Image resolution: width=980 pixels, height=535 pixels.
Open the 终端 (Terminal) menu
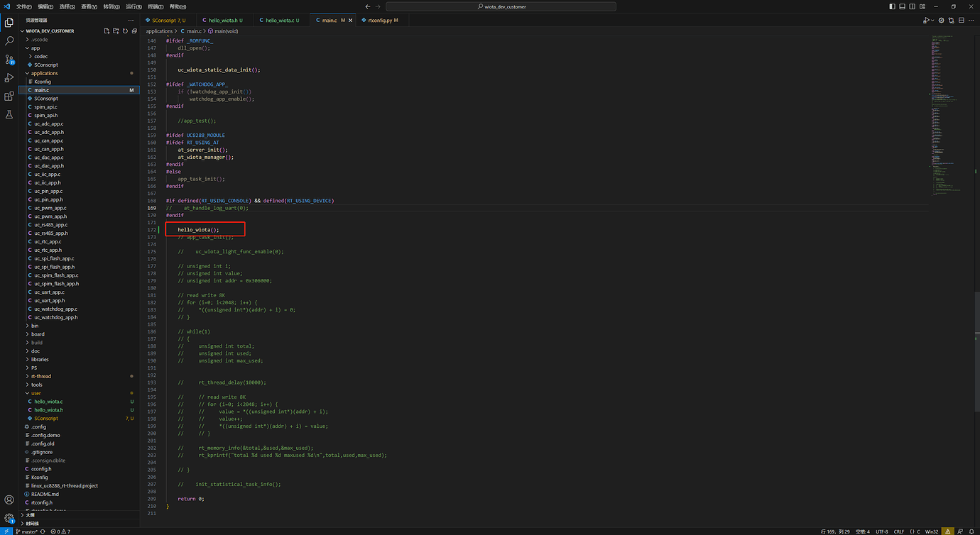coord(156,6)
